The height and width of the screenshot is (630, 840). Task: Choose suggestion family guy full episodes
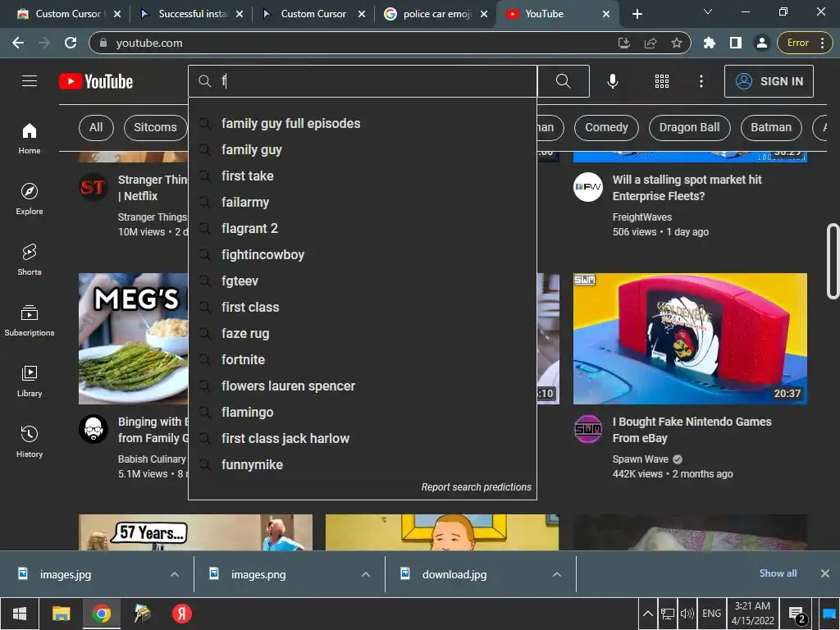point(363,124)
